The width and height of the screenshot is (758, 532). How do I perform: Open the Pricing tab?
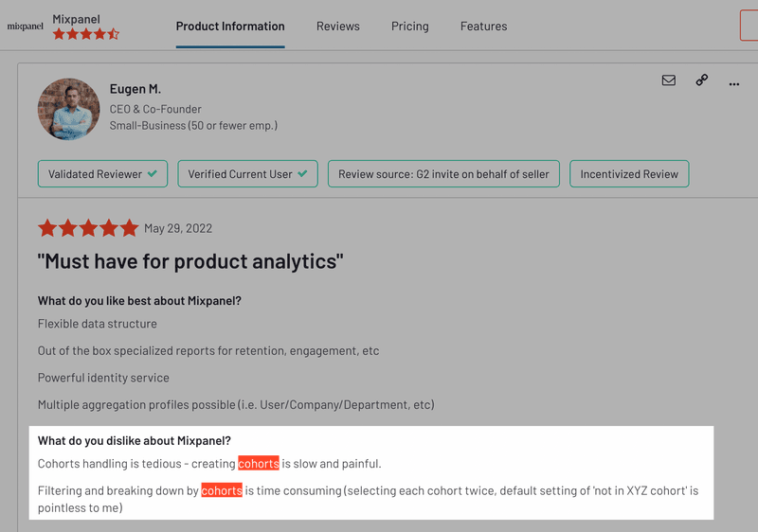click(x=410, y=27)
